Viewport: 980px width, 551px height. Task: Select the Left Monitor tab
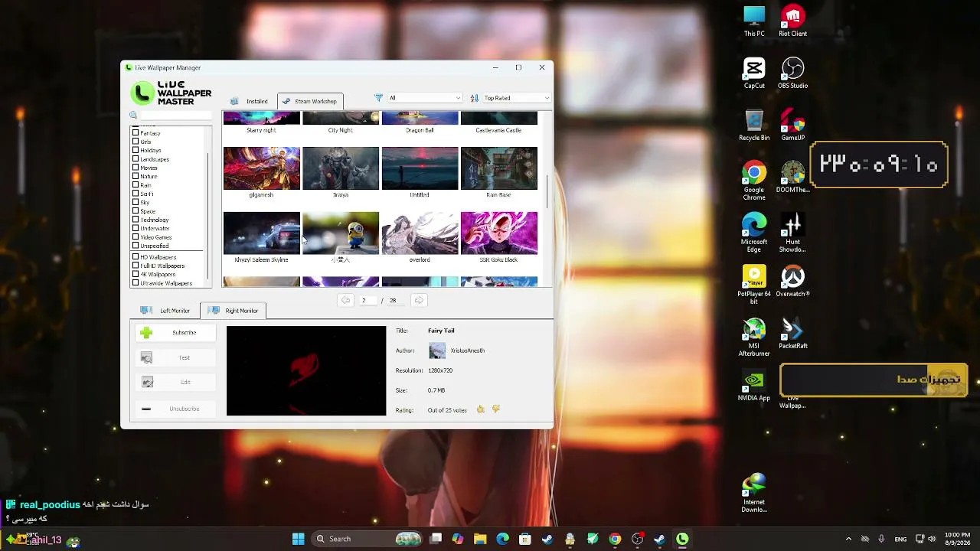166,311
